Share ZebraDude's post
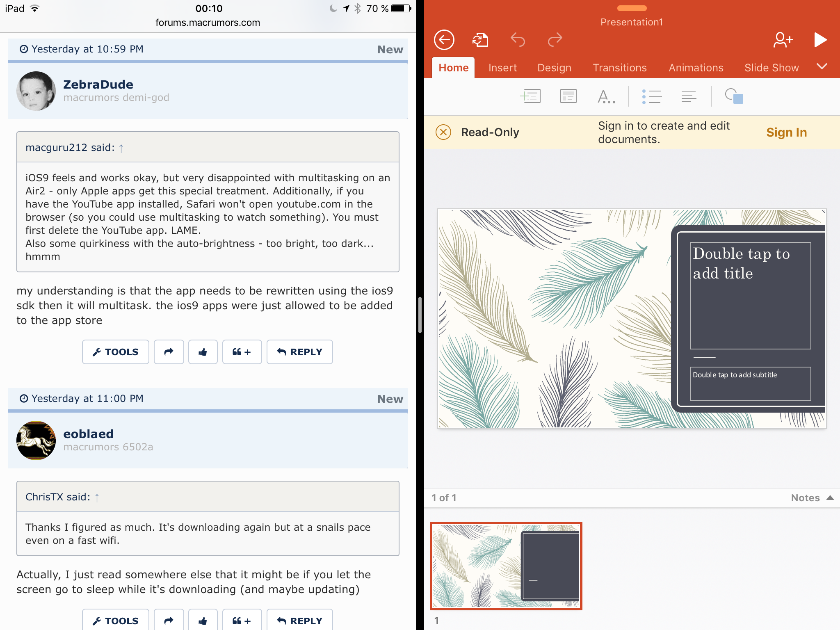The height and width of the screenshot is (630, 840). click(x=169, y=352)
